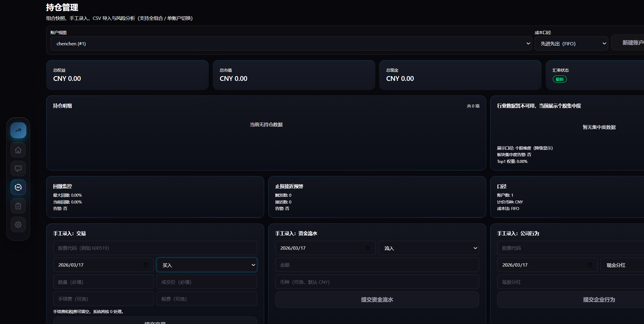Open the home icon in sidebar
Screen dimensions: 644x324
(x=18, y=150)
